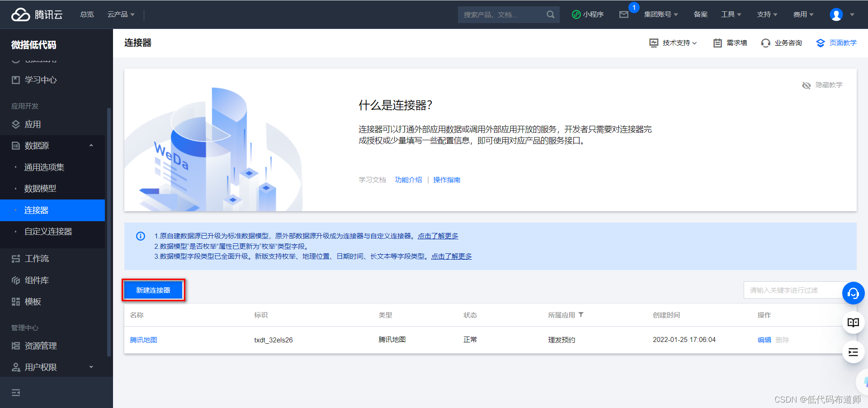Open the 支持 dropdown menu
The height and width of the screenshot is (408, 868).
(x=767, y=14)
